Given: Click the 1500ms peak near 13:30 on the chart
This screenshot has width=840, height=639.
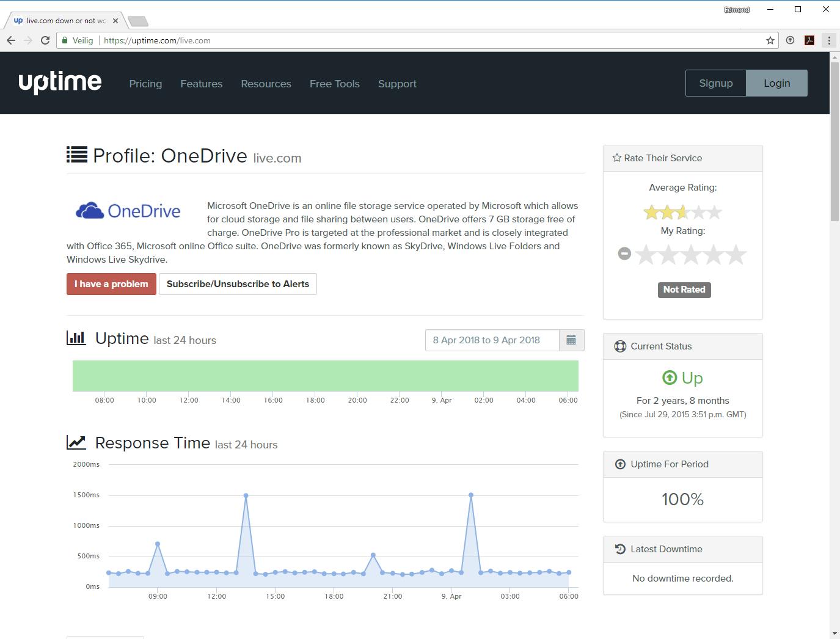Looking at the screenshot, I should click(246, 495).
